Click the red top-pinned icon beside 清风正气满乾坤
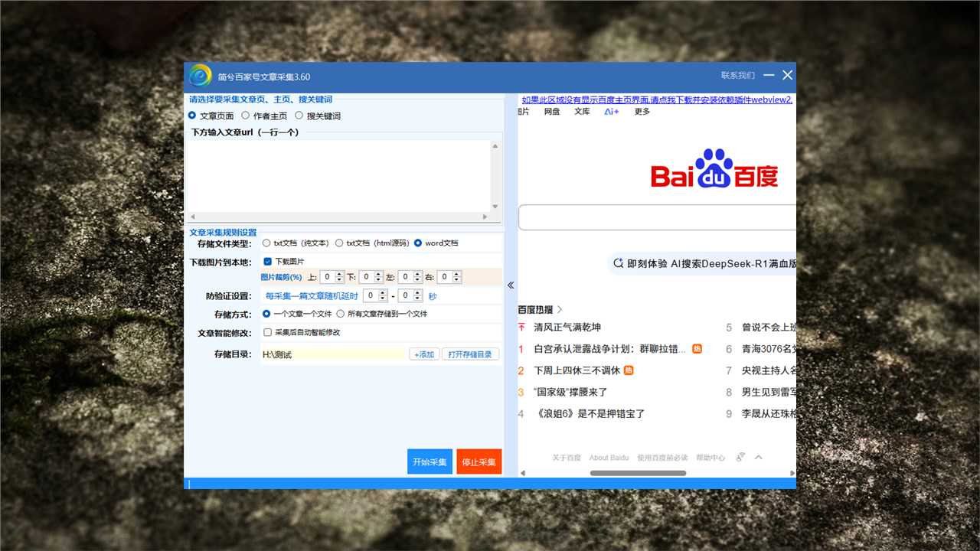Screen dimensions: 980x551 [x=521, y=328]
